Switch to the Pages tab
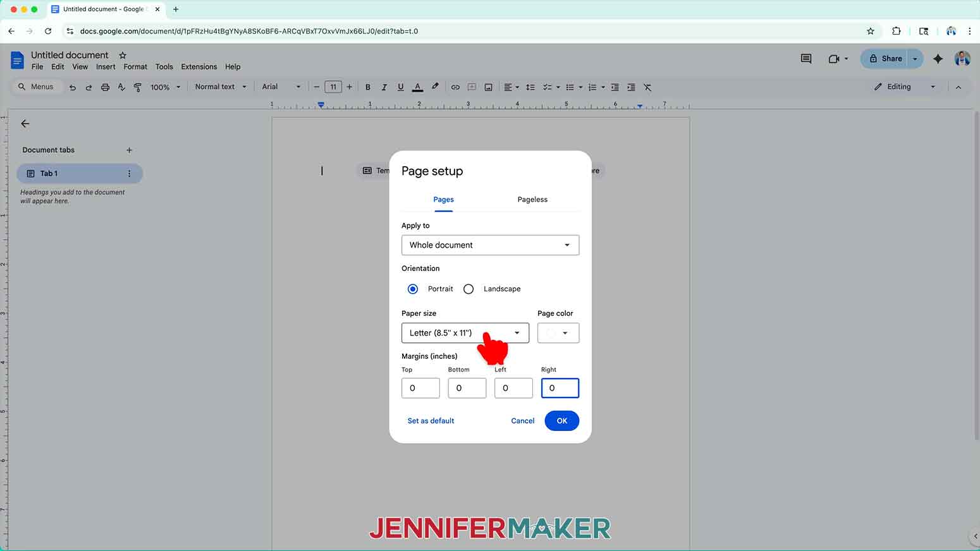This screenshot has width=980, height=551. pos(443,200)
